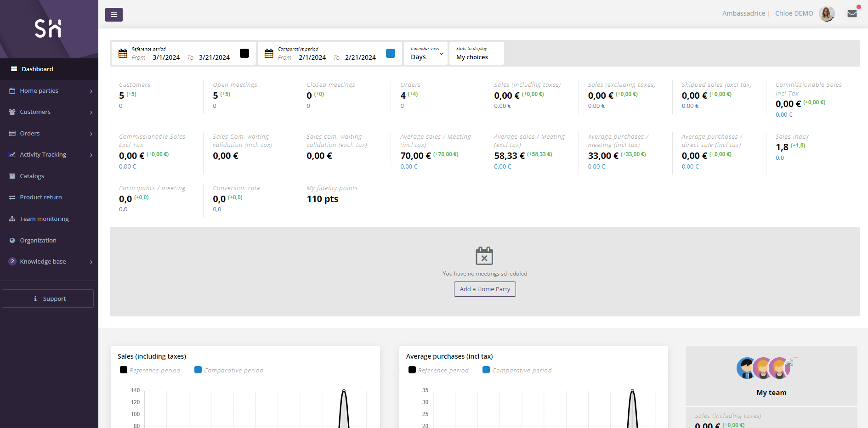Select the Organization globe icon
The width and height of the screenshot is (868, 428).
(x=11, y=240)
